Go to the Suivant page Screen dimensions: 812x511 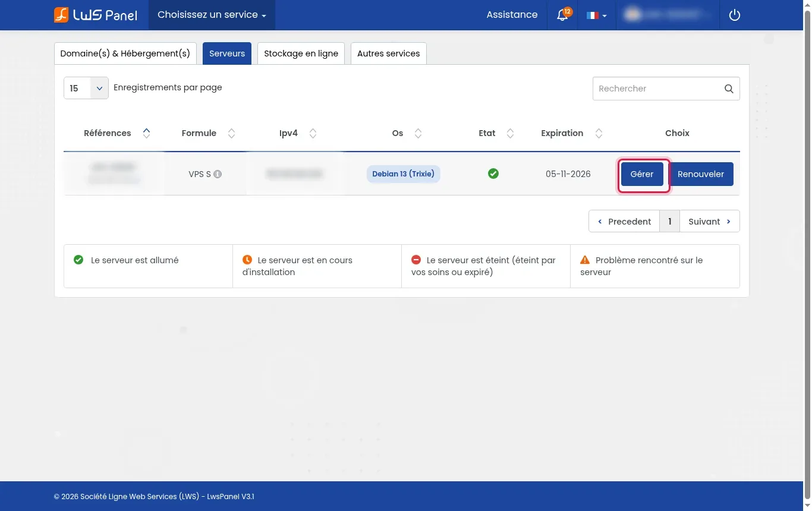click(710, 221)
